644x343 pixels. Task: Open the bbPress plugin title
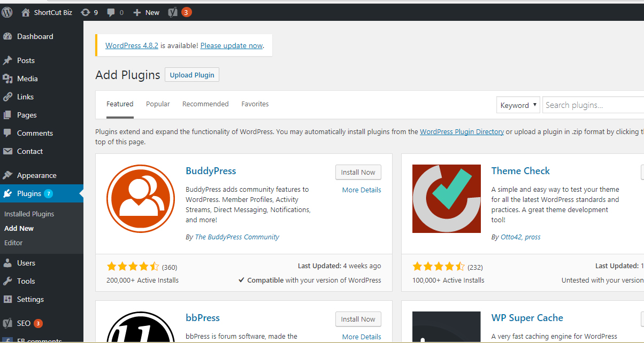(203, 318)
